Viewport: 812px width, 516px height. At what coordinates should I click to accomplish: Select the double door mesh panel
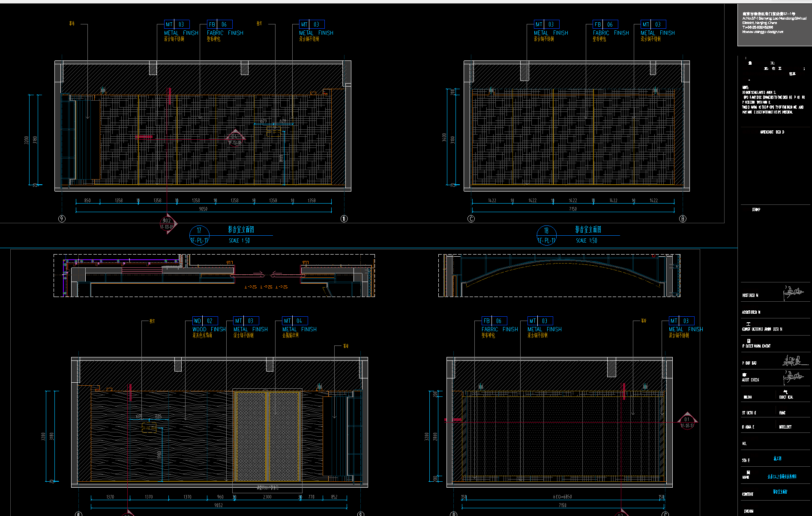pos(267,436)
